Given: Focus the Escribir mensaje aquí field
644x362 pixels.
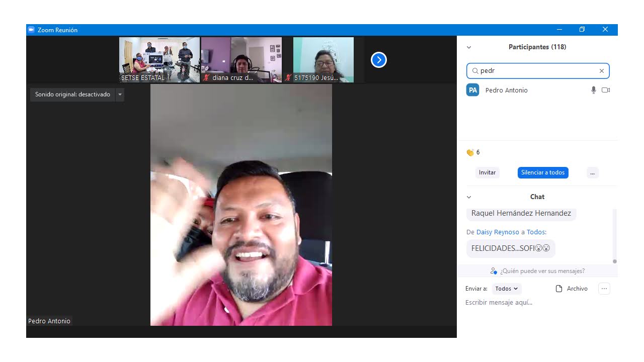Looking at the screenshot, I should pyautogui.click(x=538, y=303).
